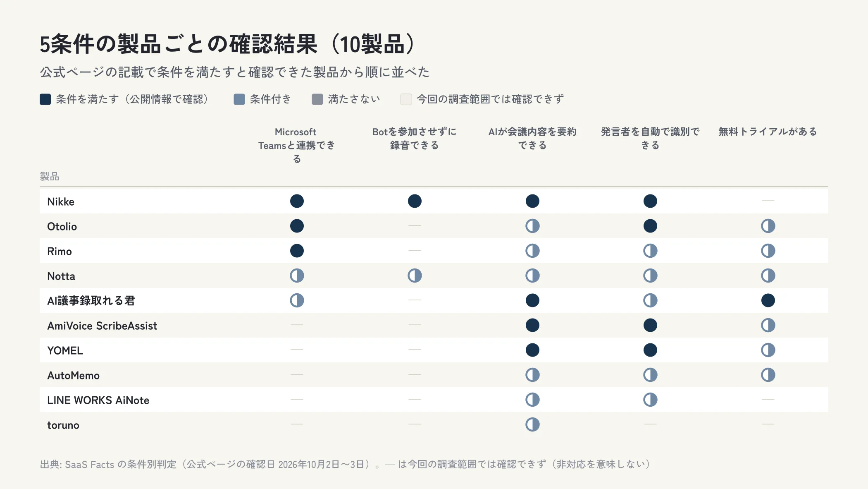Click Otolio's half circle under free trial column
Image resolution: width=868 pixels, height=489 pixels.
768,226
